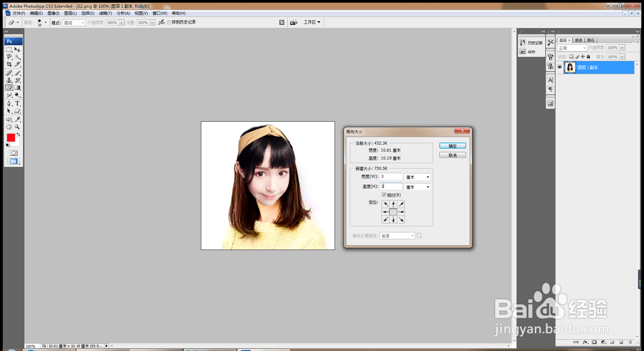Select the Smudge tool
This screenshot has height=351, width=644.
[9, 95]
